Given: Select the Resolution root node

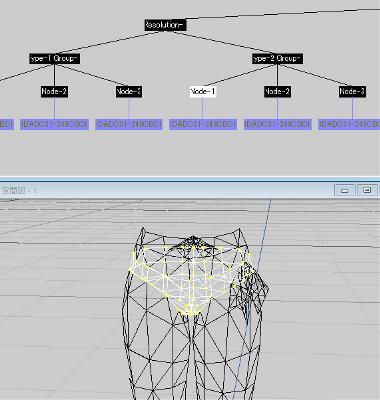Looking at the screenshot, I should click(x=165, y=25).
